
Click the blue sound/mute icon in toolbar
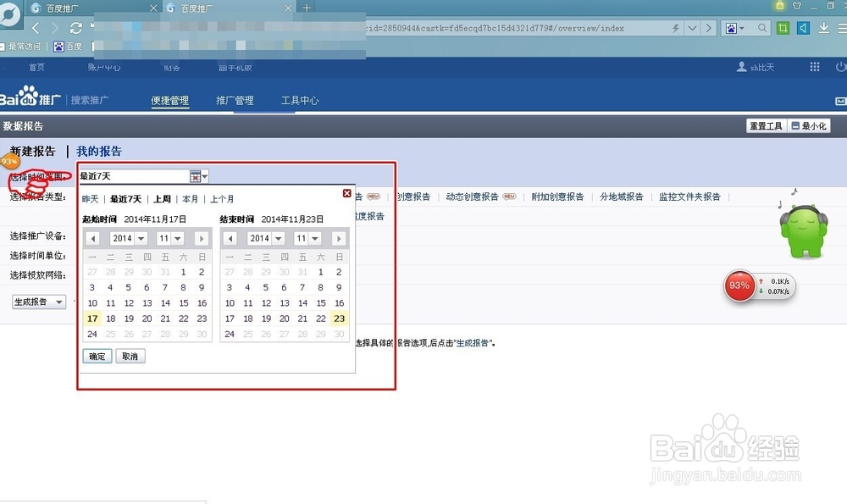801,28
